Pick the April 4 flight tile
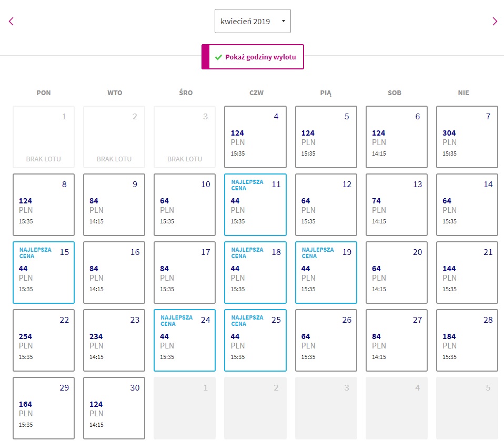504x441 pixels. pos(255,137)
